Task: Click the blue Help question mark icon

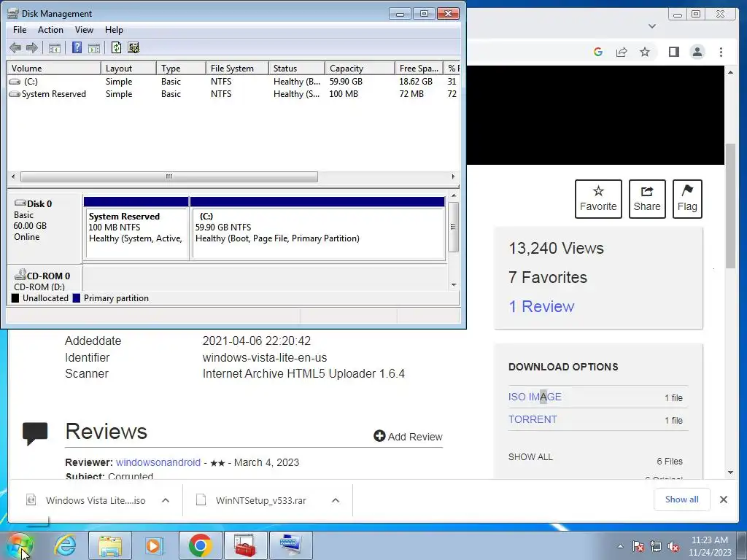Action: (x=77, y=47)
